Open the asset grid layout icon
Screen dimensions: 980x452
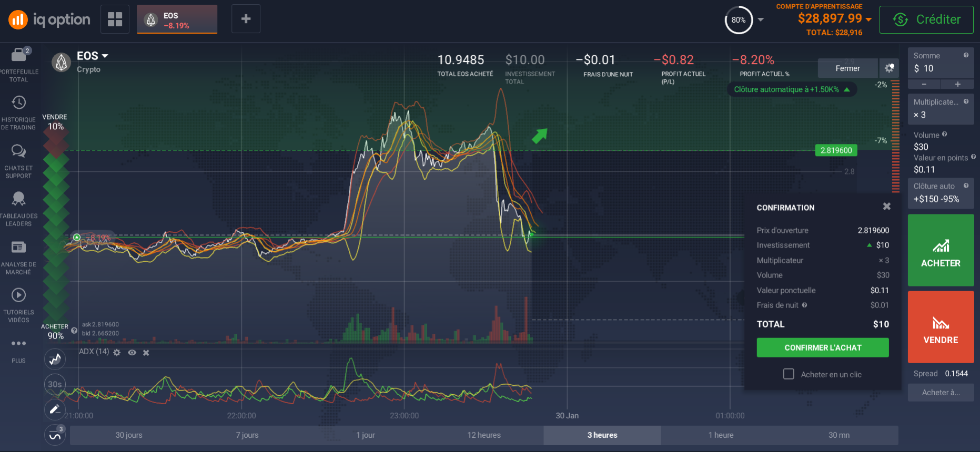tap(115, 19)
